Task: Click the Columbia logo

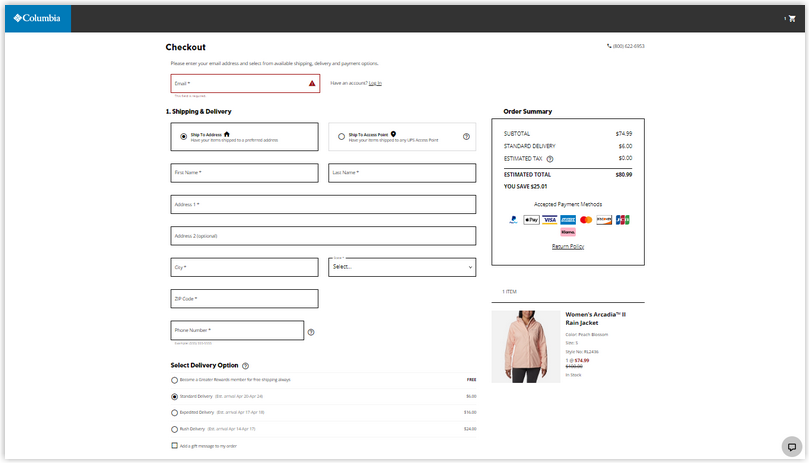Action: (x=37, y=18)
